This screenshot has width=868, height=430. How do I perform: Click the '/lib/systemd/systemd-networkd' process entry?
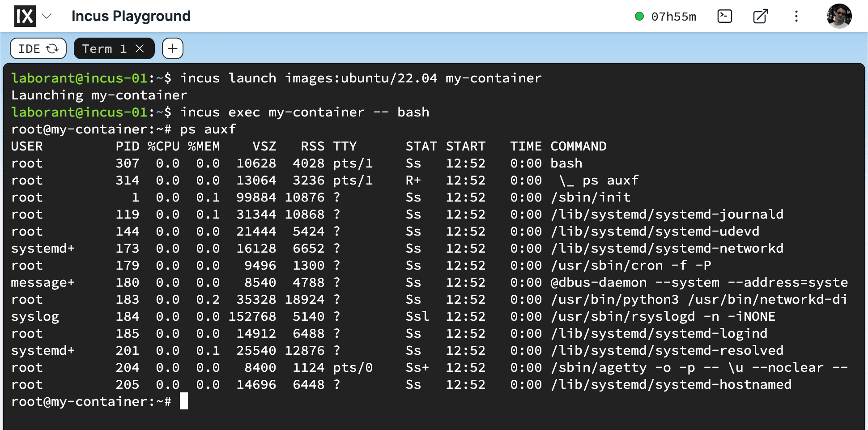click(667, 248)
